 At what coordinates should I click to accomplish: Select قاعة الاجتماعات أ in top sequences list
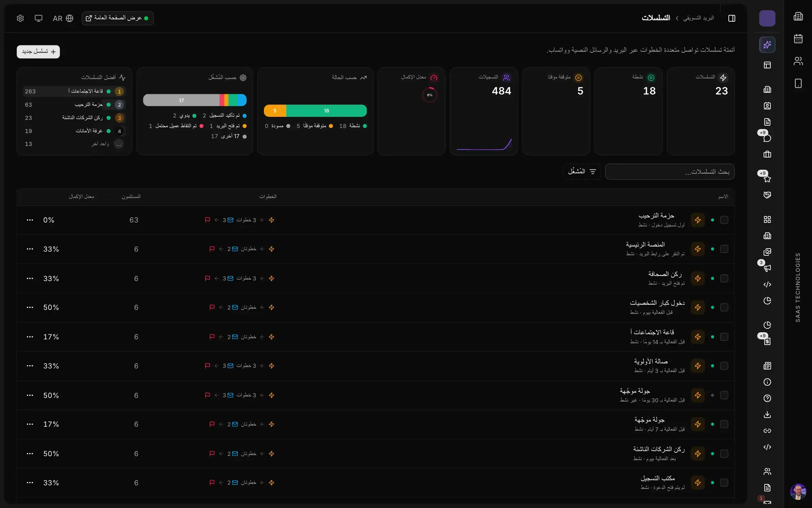(74, 91)
